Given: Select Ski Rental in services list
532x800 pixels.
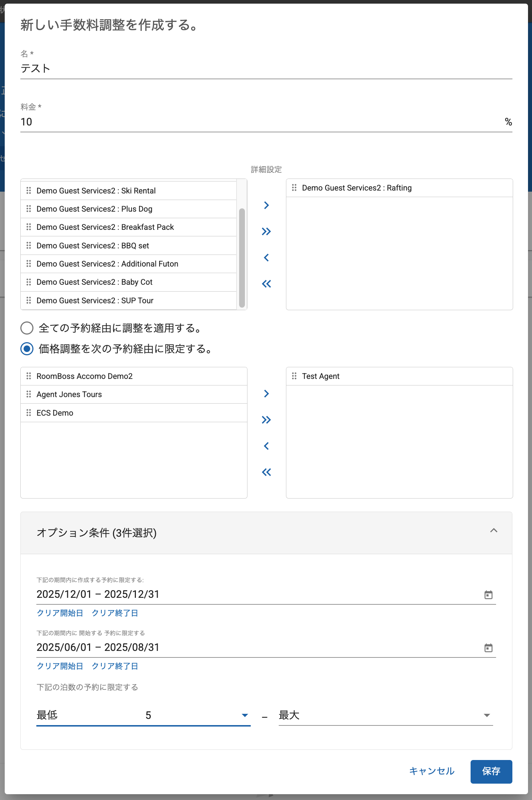Looking at the screenshot, I should pos(96,191).
